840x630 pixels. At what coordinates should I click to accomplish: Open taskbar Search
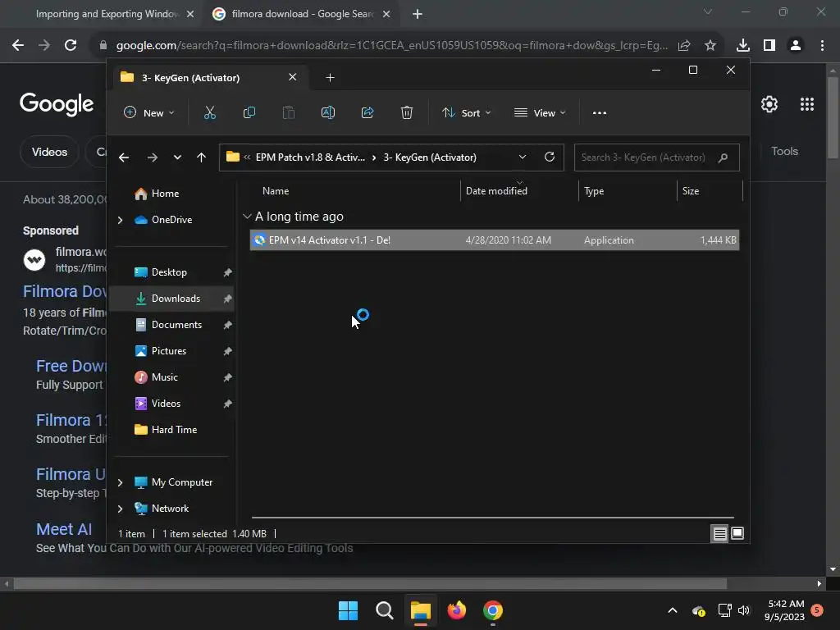[384, 610]
